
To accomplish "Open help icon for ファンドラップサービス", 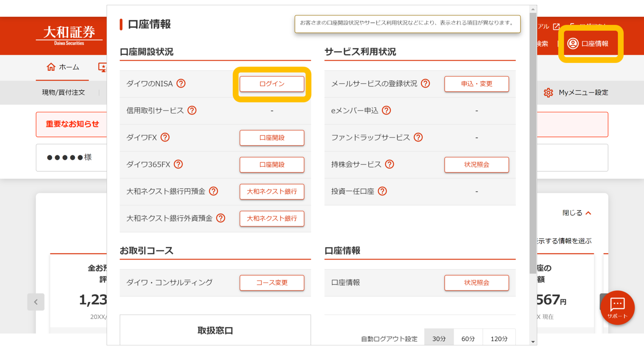I will (418, 137).
